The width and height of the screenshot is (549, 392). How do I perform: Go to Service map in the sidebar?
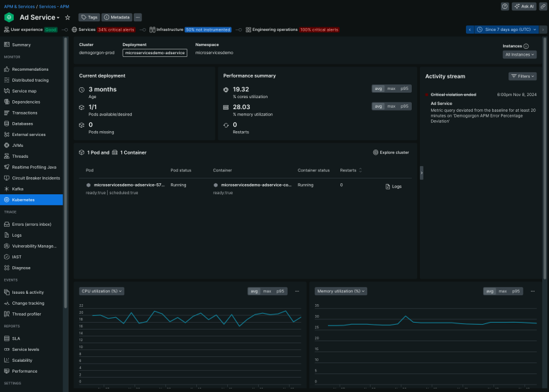[x=25, y=91]
